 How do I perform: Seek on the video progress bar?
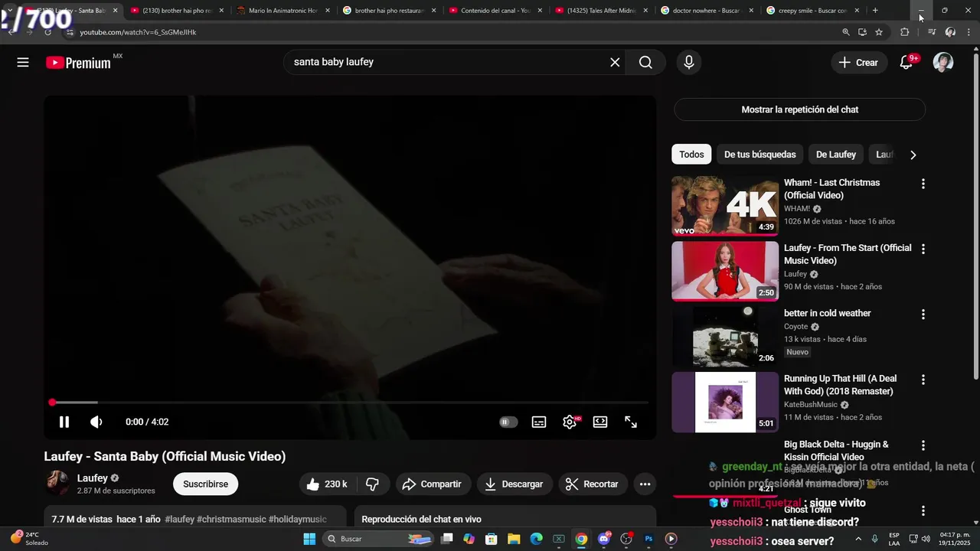pos(350,402)
